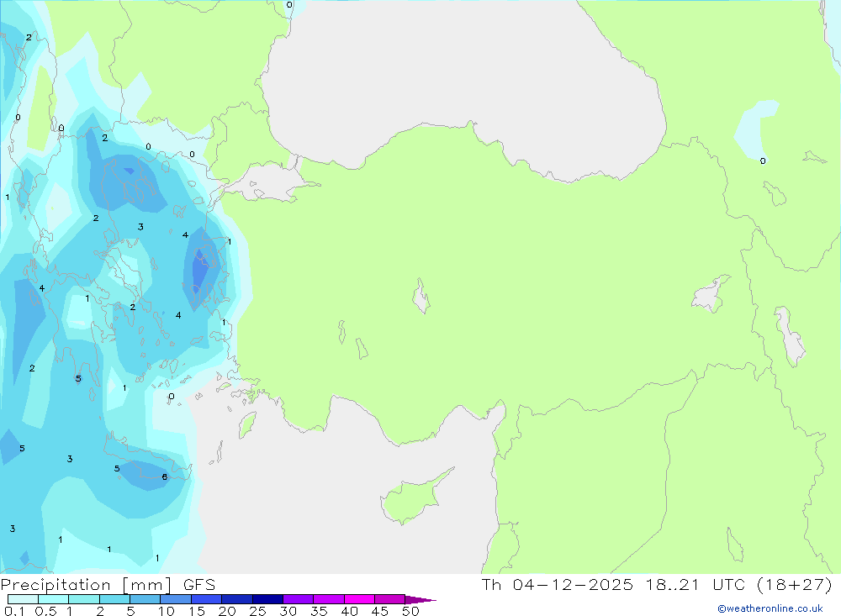Viewport: 841px width, 616px height.
Task: Click the "20" legend scale label
Action: (x=227, y=611)
